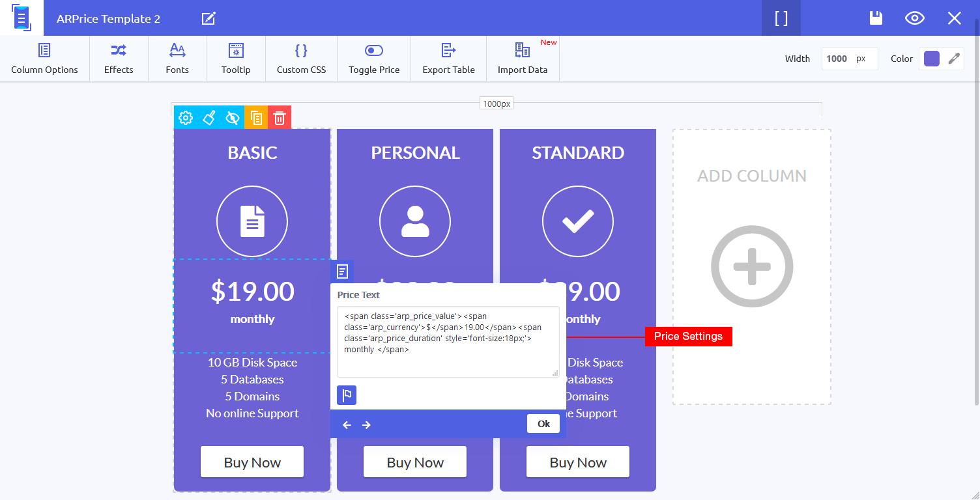Image resolution: width=980 pixels, height=500 pixels.
Task: Click Buy Now in Basic column
Action: (x=252, y=462)
